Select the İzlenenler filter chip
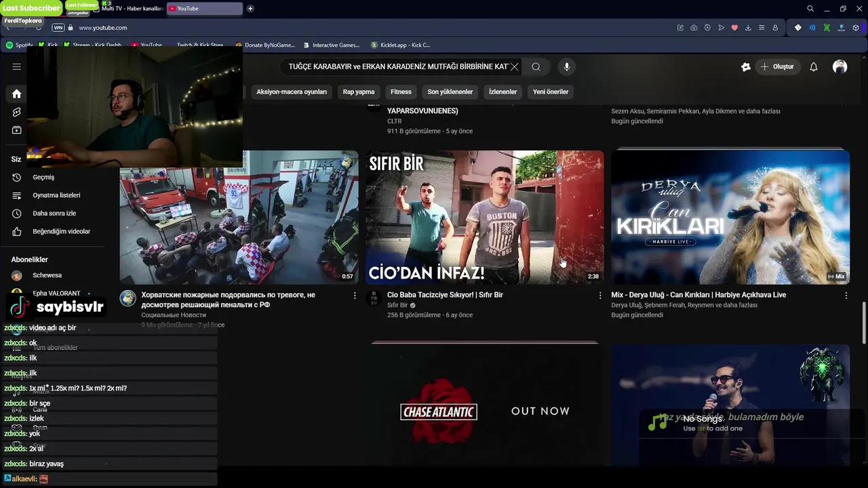 (503, 91)
